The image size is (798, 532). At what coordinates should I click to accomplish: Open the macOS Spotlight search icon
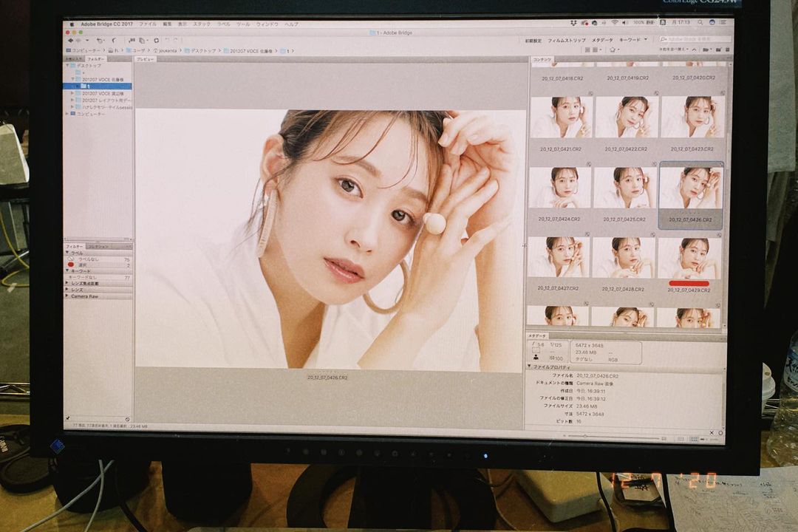[700, 23]
